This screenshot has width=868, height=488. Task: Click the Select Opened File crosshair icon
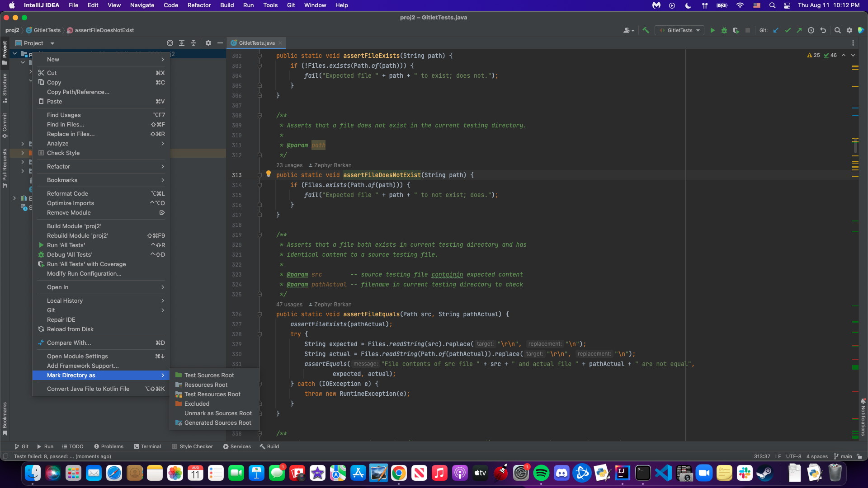(170, 43)
